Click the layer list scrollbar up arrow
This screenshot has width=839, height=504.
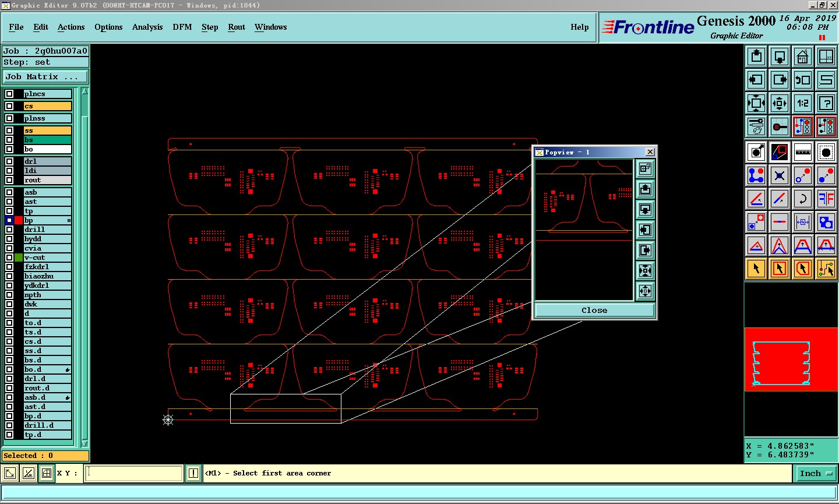84,91
